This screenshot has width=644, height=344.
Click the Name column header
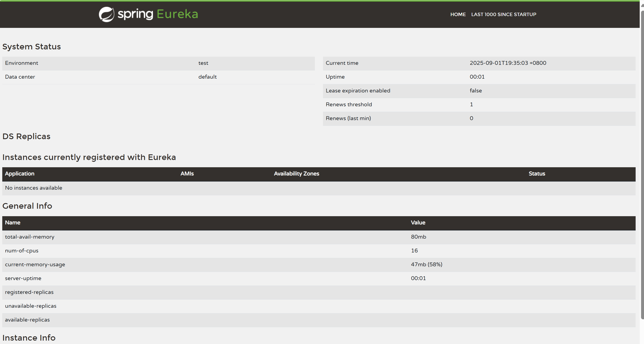click(12, 223)
